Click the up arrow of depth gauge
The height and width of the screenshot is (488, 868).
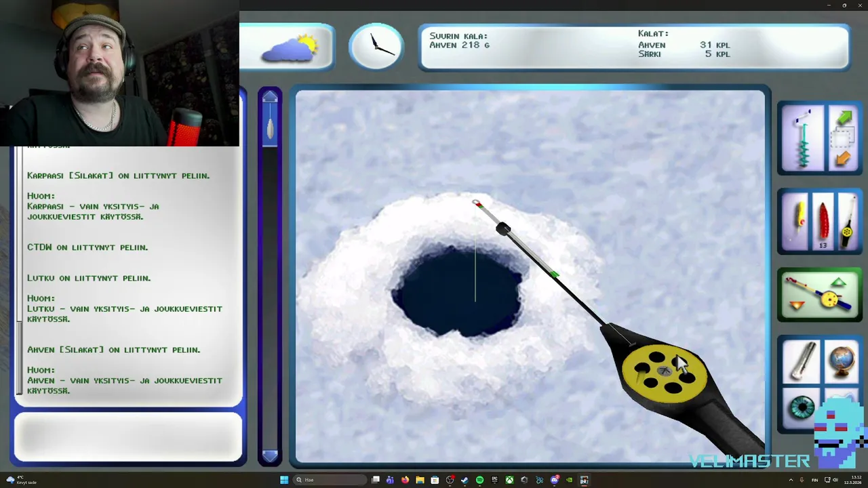click(x=270, y=97)
